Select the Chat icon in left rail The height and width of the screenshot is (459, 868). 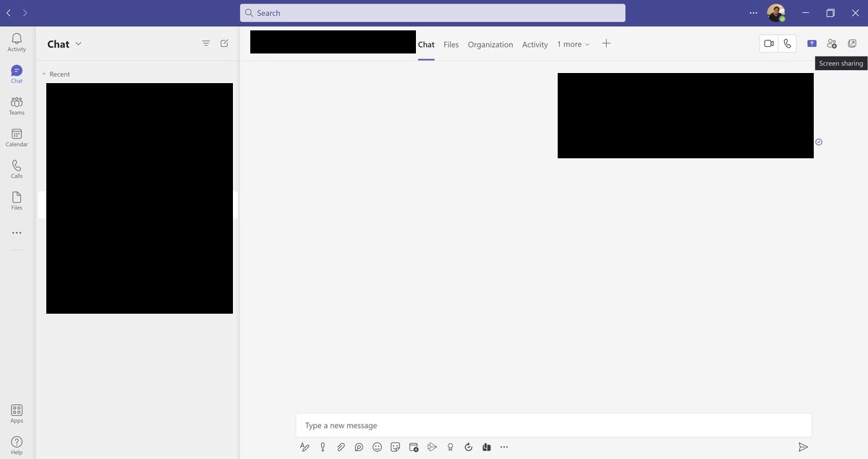click(x=17, y=74)
